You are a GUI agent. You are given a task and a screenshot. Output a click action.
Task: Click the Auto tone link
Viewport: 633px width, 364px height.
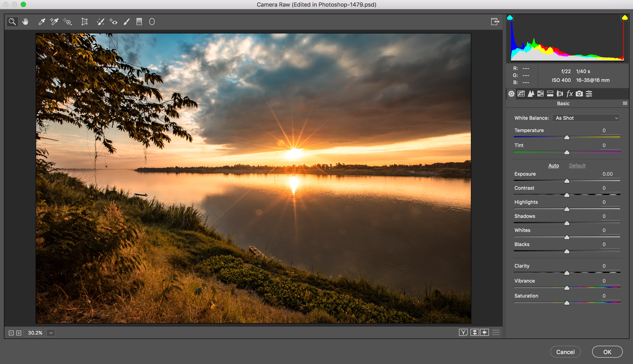point(553,165)
